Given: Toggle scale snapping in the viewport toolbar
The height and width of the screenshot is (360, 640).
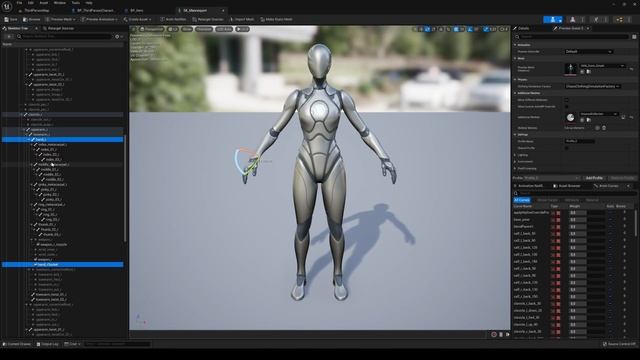Looking at the screenshot, I should point(486,29).
